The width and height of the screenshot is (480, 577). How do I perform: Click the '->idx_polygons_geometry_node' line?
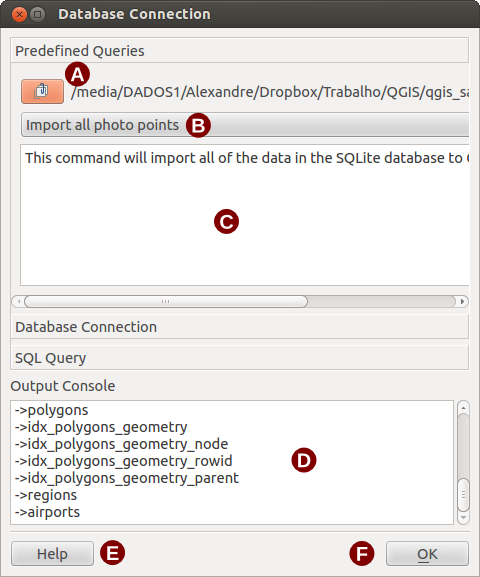121,444
